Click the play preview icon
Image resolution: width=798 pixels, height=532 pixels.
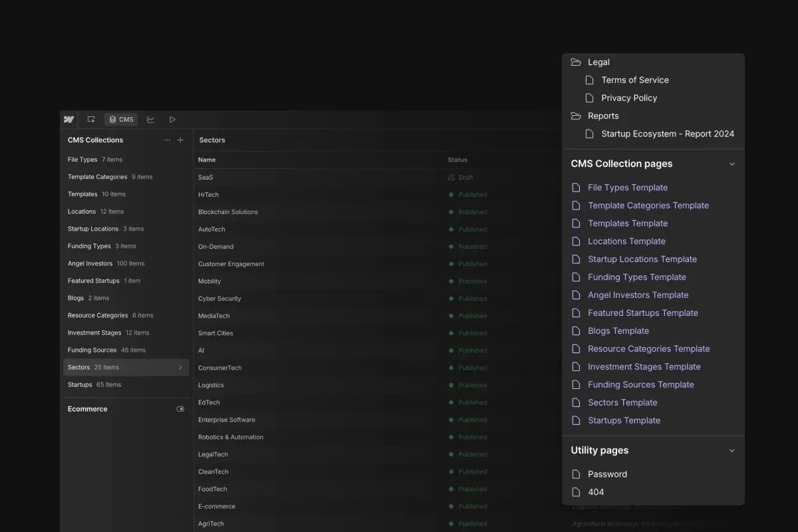[x=172, y=120]
